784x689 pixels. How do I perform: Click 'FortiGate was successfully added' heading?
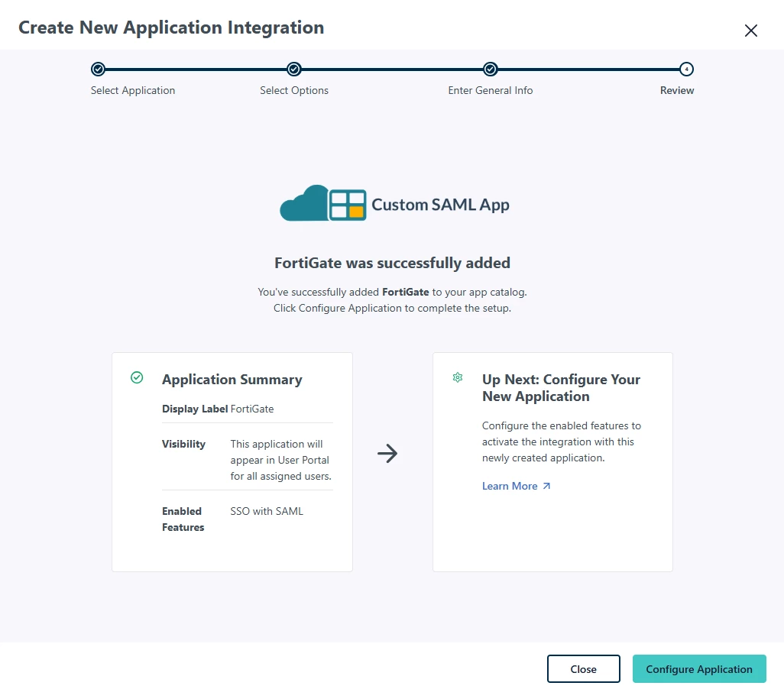[392, 263]
